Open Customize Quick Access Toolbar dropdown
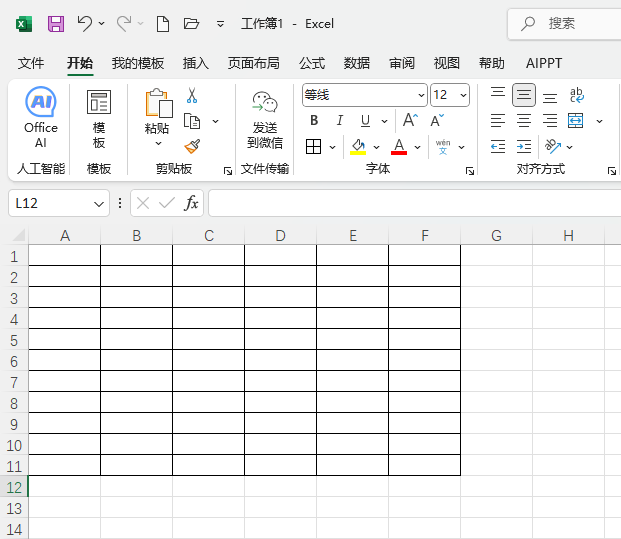The height and width of the screenshot is (539, 621). (221, 24)
